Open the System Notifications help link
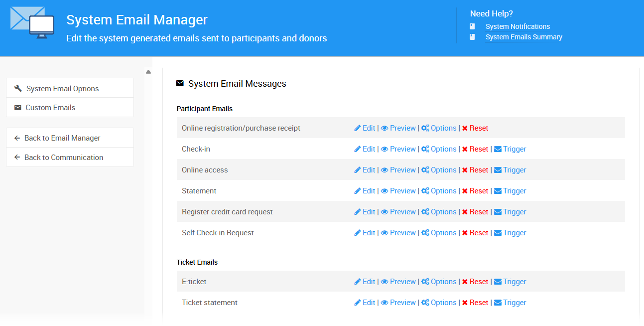Image resolution: width=644 pixels, height=326 pixels. (517, 26)
